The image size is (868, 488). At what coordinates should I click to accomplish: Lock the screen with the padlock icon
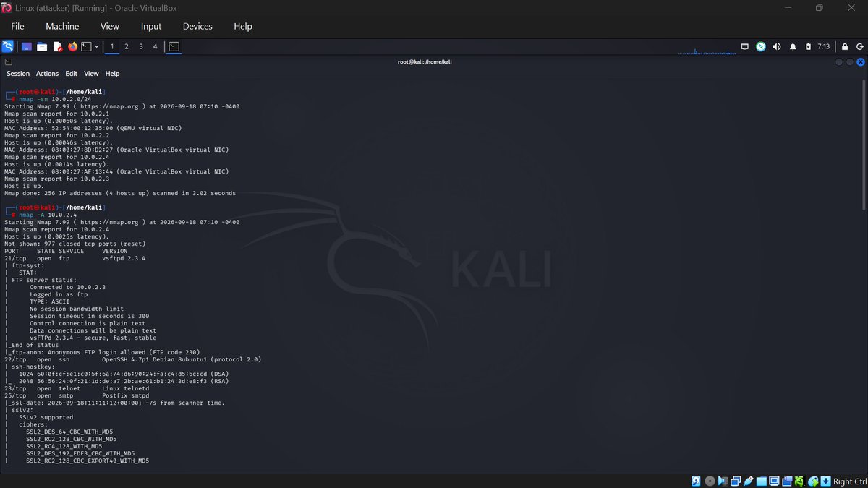tap(844, 47)
